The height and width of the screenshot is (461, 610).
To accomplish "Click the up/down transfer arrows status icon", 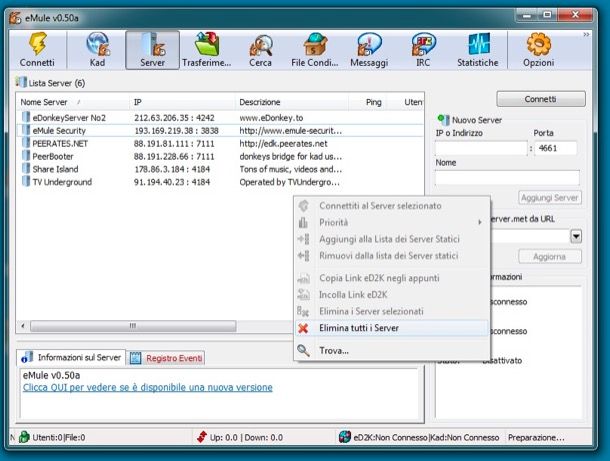I will tap(202, 437).
